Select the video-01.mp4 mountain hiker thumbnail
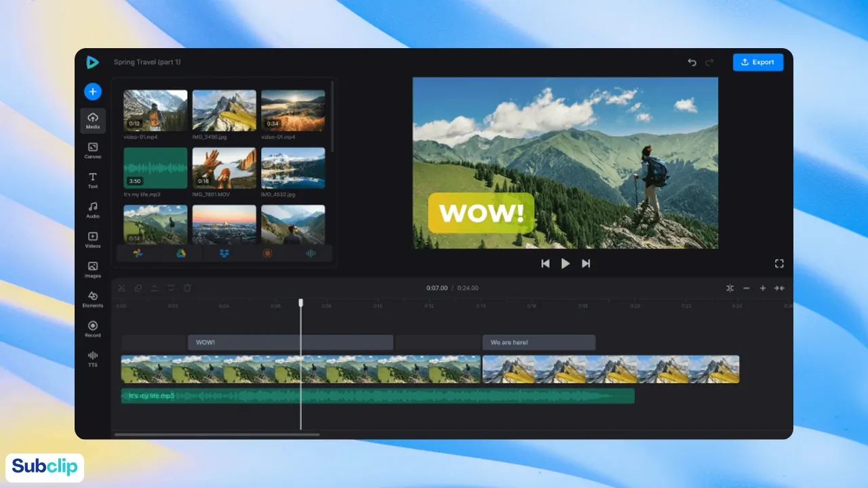This screenshot has height=488, width=868. [155, 110]
